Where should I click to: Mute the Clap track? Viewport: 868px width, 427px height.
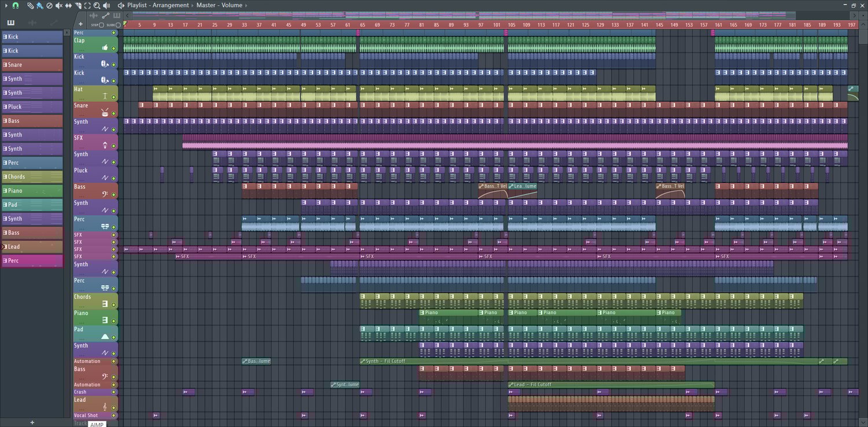coord(114,49)
